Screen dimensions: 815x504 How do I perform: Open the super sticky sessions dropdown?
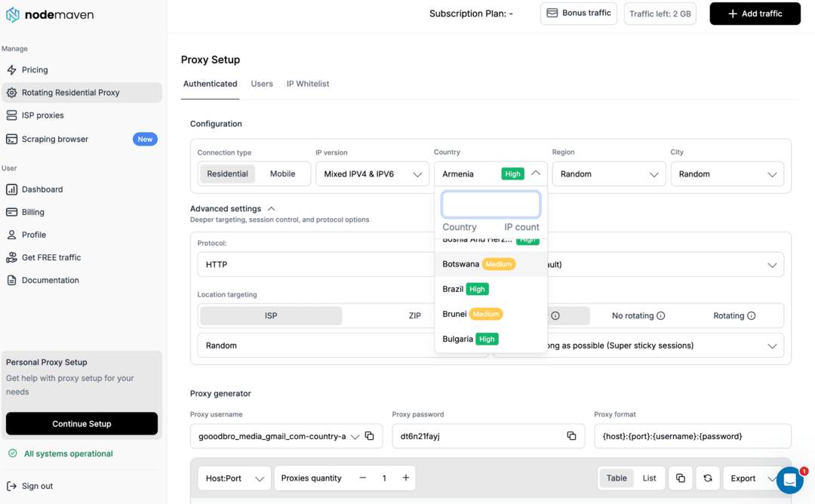(x=666, y=346)
